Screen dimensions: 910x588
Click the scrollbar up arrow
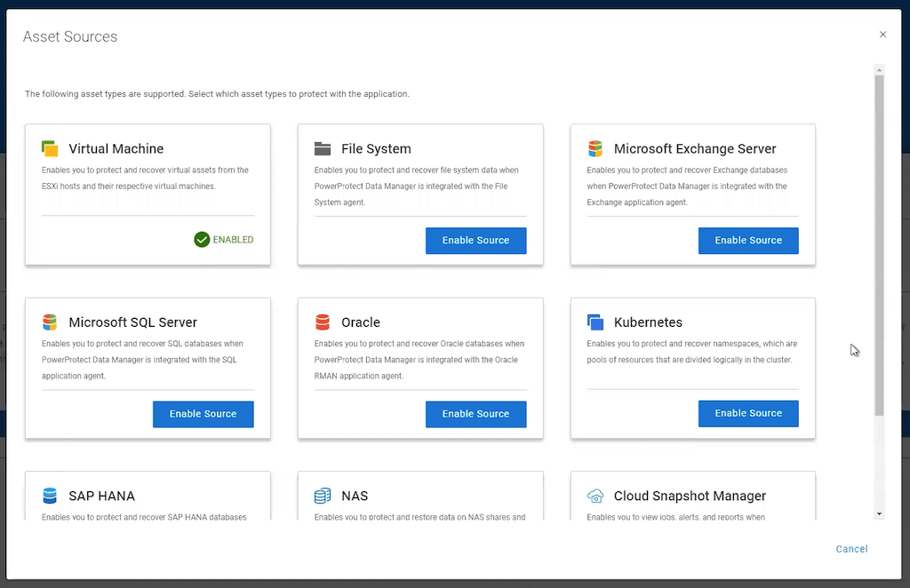879,70
